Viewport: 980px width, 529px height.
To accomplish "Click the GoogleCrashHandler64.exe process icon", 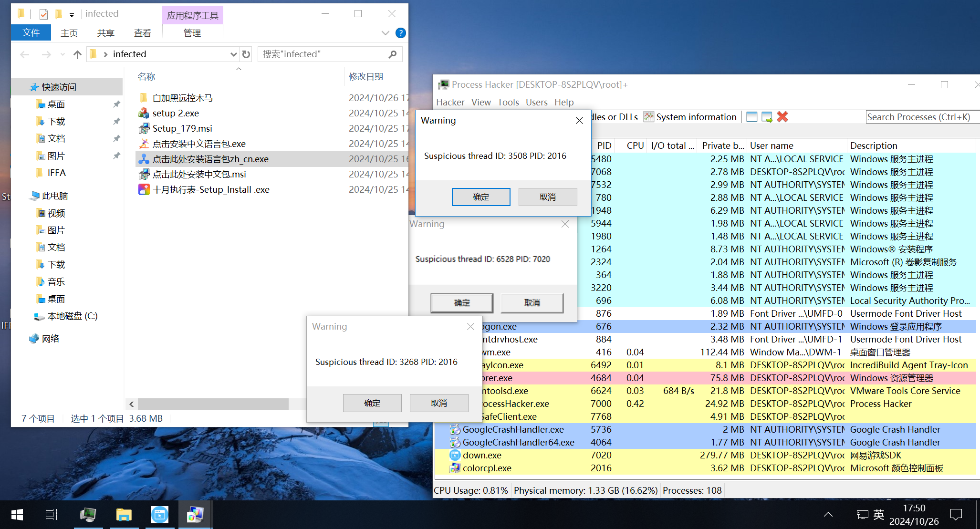I will (x=455, y=442).
